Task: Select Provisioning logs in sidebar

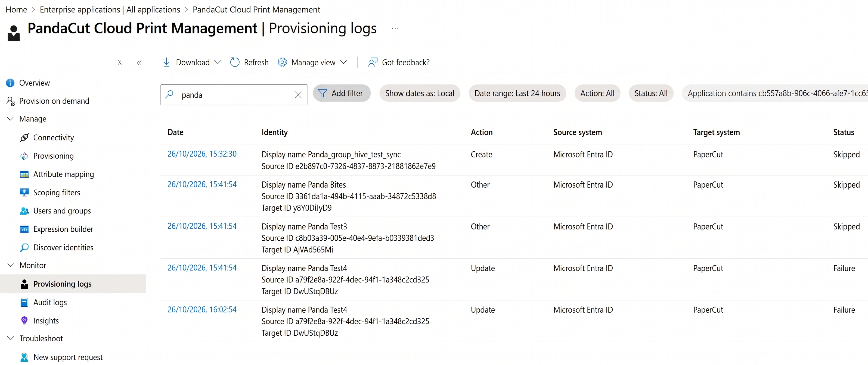Action: 73,284
